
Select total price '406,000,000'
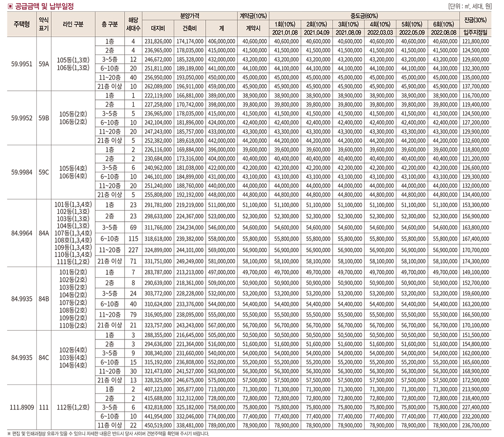click(x=221, y=41)
